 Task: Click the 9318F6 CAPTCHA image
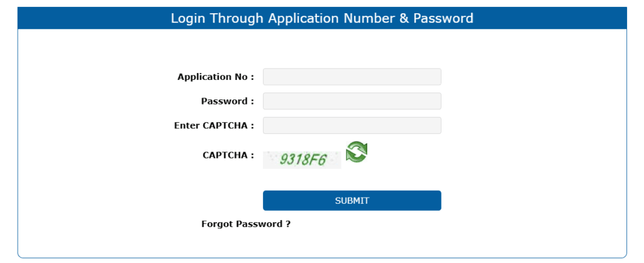[302, 159]
